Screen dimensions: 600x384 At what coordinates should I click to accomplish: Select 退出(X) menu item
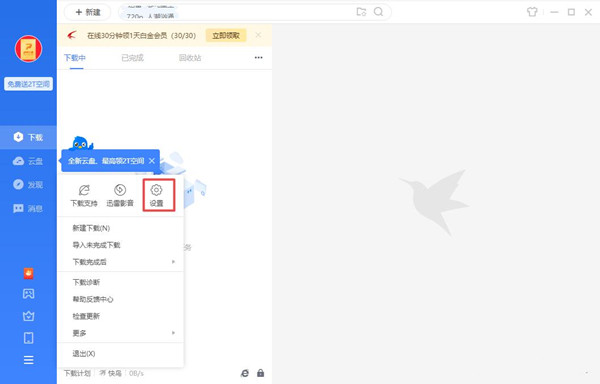click(121, 354)
